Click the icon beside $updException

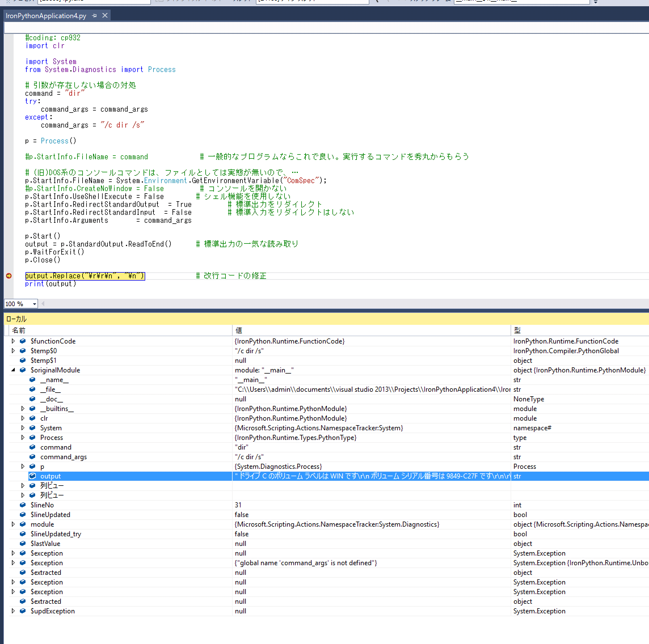click(x=22, y=611)
